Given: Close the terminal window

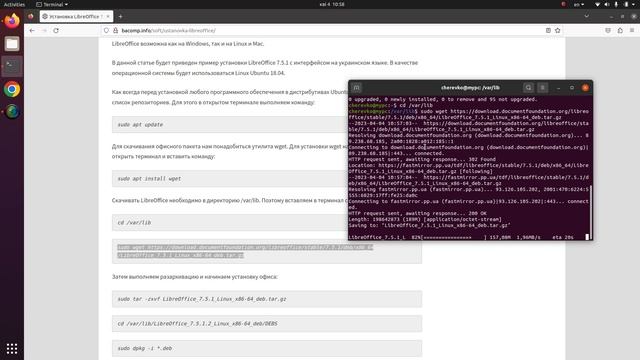Looking at the screenshot, I should coord(585,88).
